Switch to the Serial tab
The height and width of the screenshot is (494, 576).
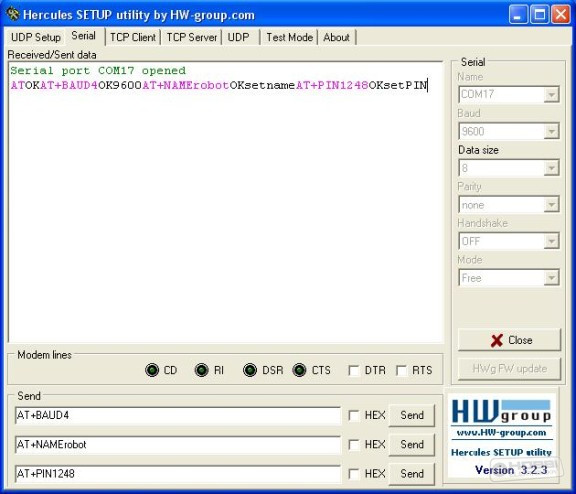84,36
